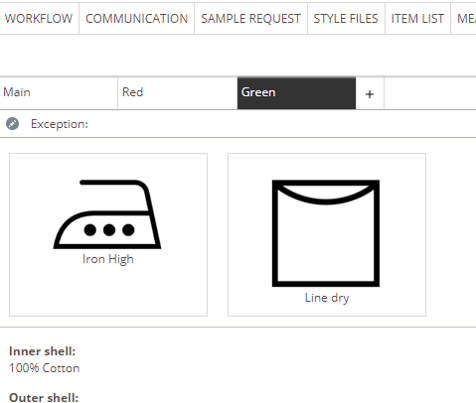Image resolution: width=476 pixels, height=403 pixels.
Task: Open the ITEM LIST tab
Action: [x=417, y=19]
